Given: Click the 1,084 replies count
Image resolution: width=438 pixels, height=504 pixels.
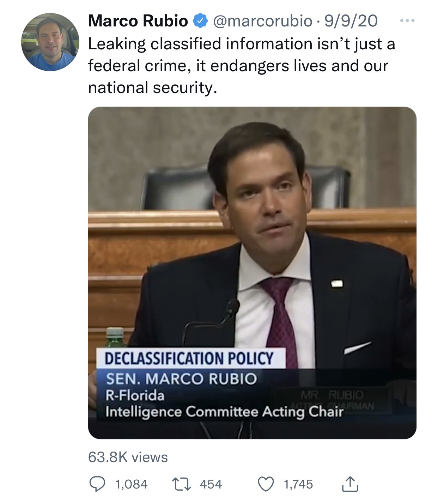Looking at the screenshot, I should pyautogui.click(x=131, y=484).
